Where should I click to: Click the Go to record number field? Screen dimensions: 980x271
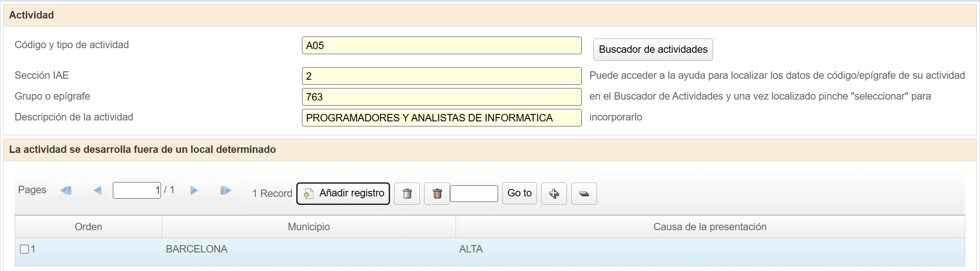[474, 194]
